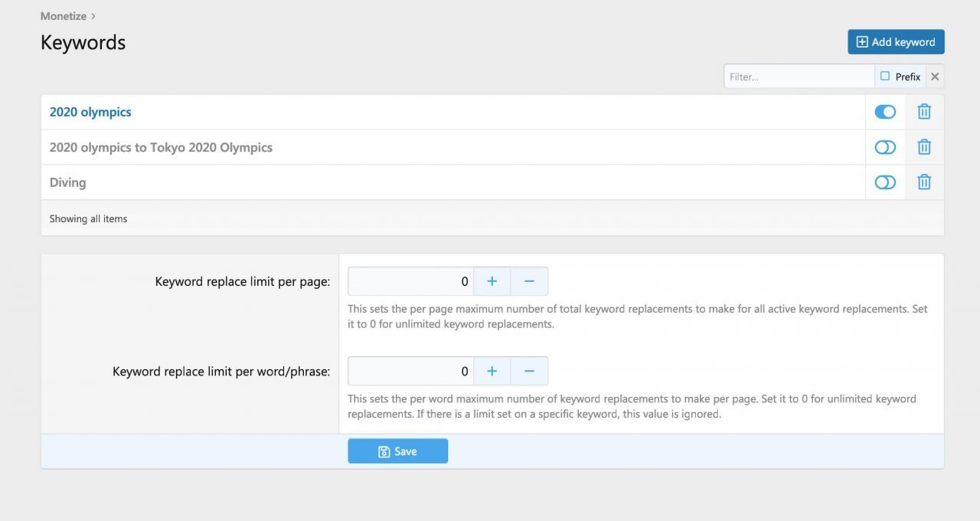
Task: Open '2020 olympics to Tokyo 2020 Olympics' keyword
Action: (161, 147)
